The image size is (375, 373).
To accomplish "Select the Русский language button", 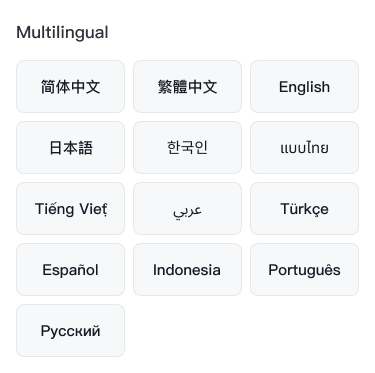I will click(70, 331).
